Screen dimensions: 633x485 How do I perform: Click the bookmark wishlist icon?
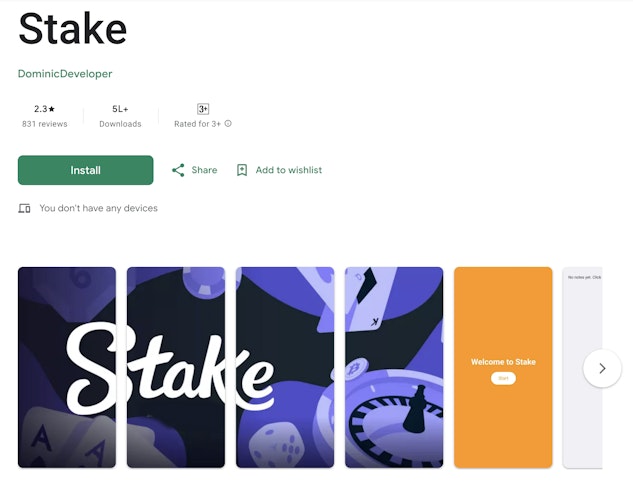click(242, 170)
